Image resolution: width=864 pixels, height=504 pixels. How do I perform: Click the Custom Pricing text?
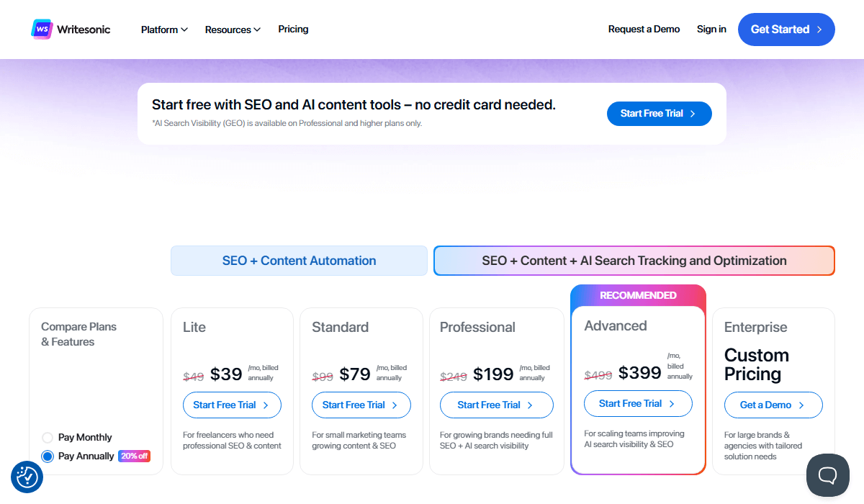coord(757,365)
